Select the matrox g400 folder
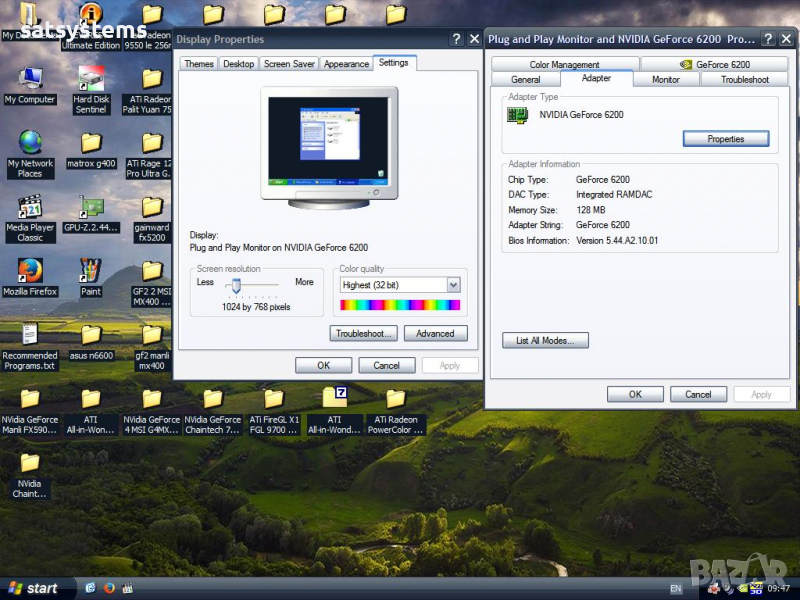 (x=91, y=143)
